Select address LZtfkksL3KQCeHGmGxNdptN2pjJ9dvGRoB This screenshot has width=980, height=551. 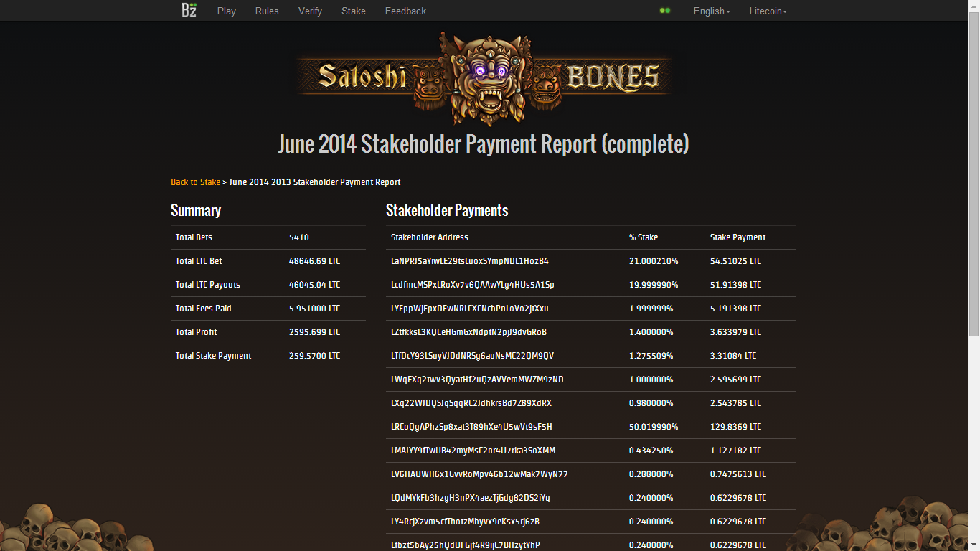[x=469, y=332]
